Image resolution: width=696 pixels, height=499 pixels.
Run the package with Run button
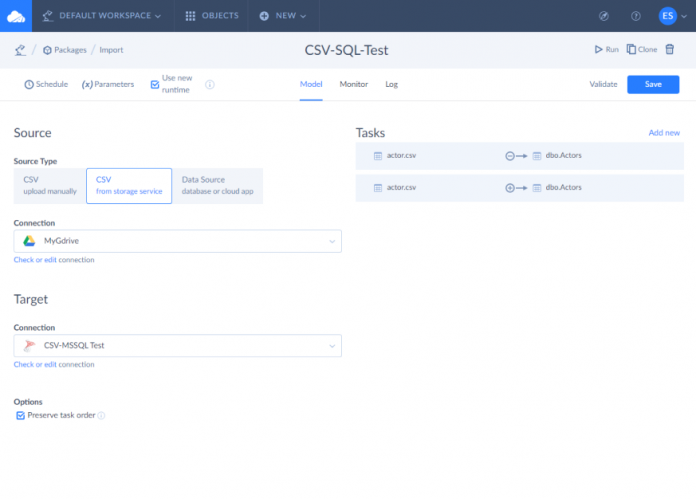[606, 49]
